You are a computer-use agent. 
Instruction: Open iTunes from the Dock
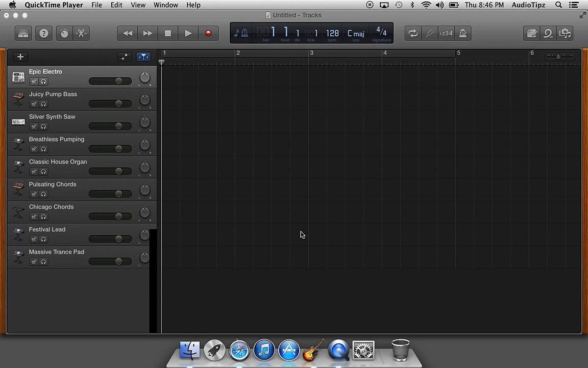[x=264, y=350]
